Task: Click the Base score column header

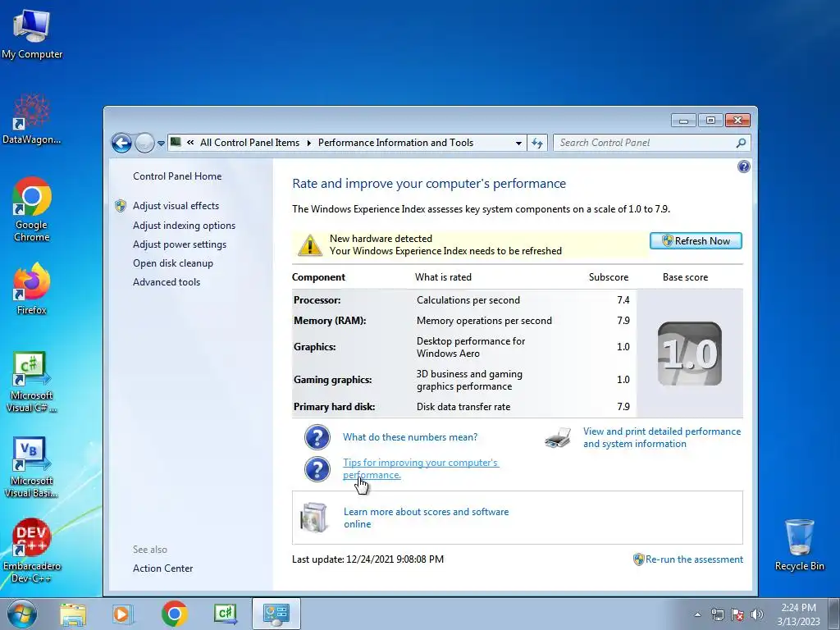Action: pos(685,277)
